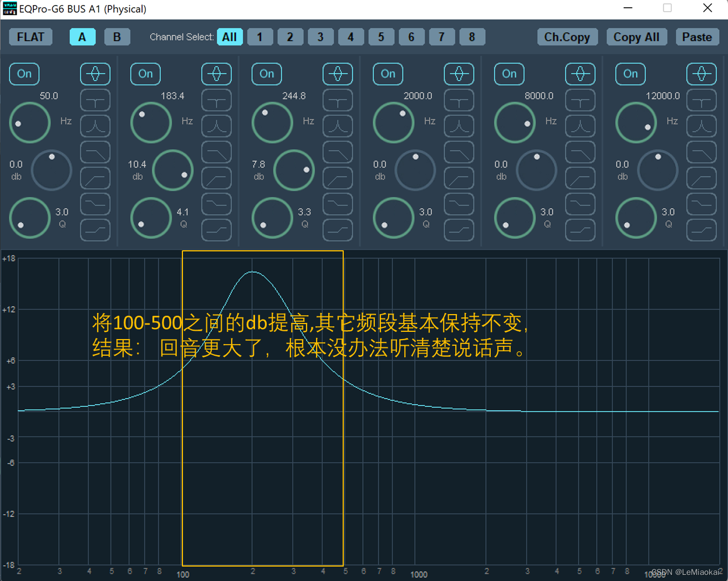Choose the step-up shelf filter in the 183.4 Hz band

point(216,230)
